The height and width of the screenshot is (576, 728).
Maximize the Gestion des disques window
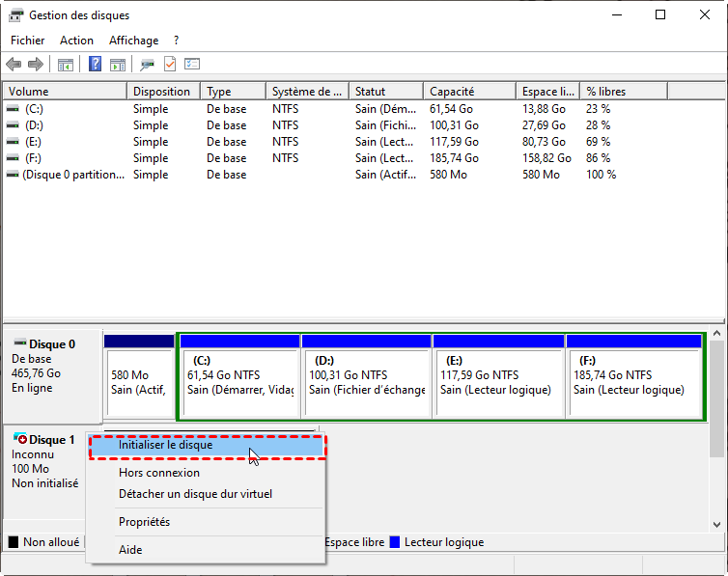point(660,14)
